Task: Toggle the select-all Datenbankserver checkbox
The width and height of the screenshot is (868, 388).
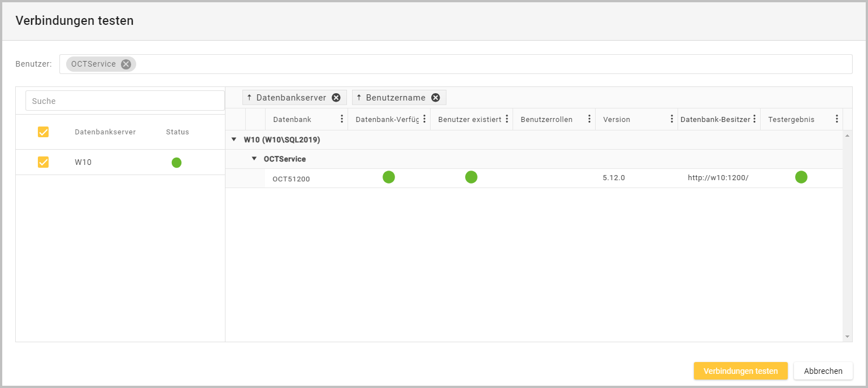Action: pyautogui.click(x=43, y=132)
